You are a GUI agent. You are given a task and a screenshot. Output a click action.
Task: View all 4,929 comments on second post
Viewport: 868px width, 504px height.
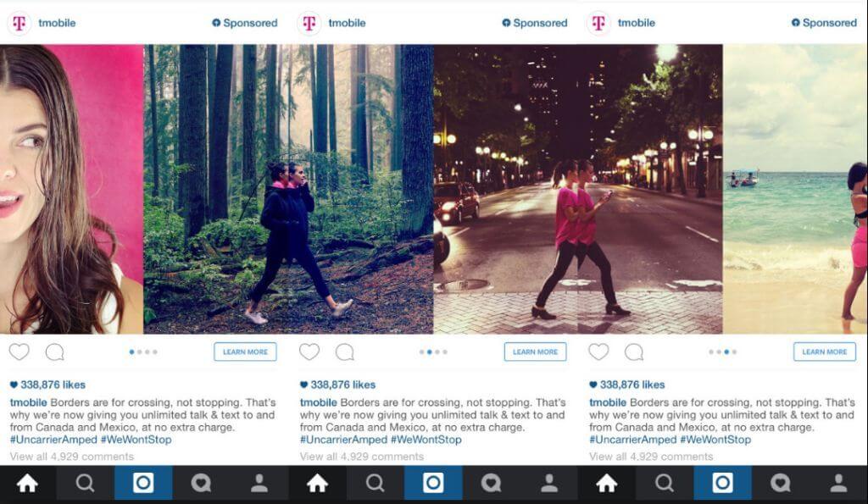tap(361, 457)
